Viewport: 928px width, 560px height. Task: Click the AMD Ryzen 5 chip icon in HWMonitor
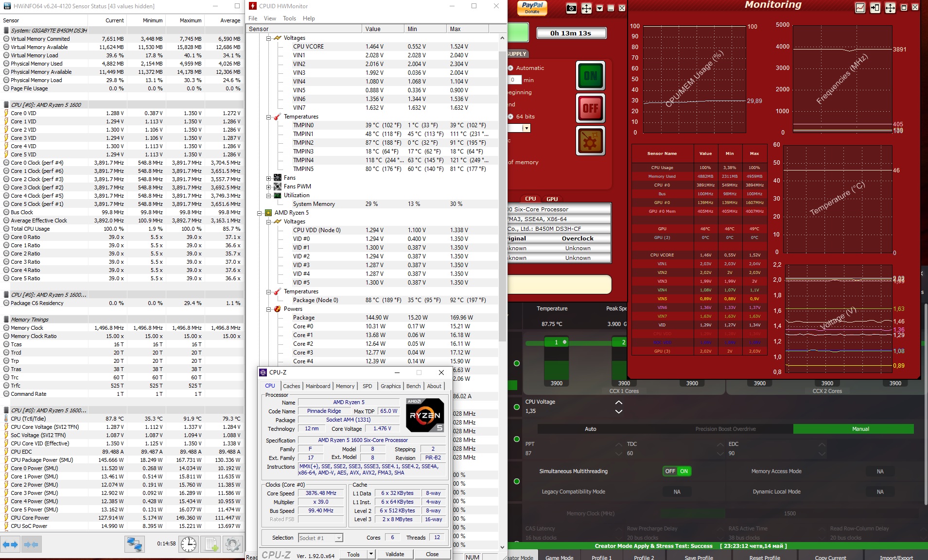point(268,213)
